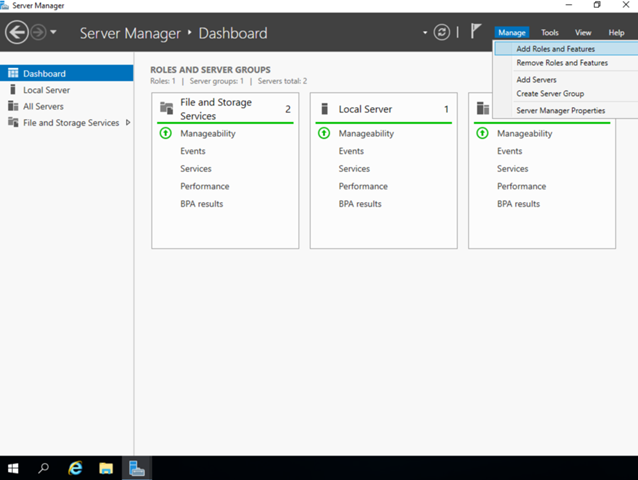Open Manageability in Local Server tile
This screenshot has width=638, height=480.
366,133
